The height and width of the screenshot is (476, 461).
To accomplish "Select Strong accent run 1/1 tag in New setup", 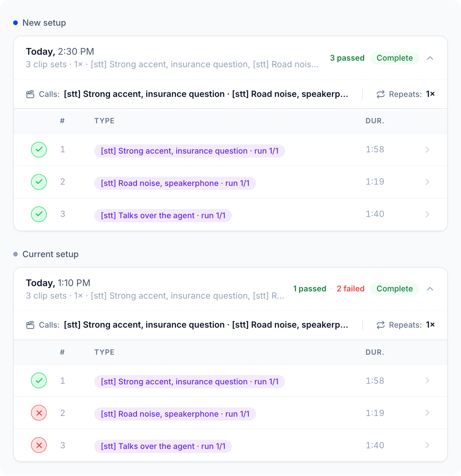I will coord(190,151).
